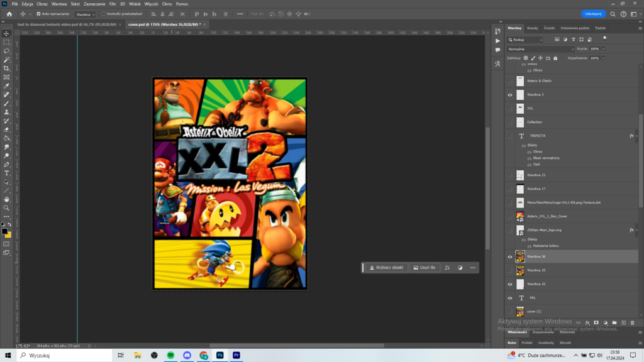Select the Horizontal Type tool
This screenshot has height=362, width=644.
point(6,173)
